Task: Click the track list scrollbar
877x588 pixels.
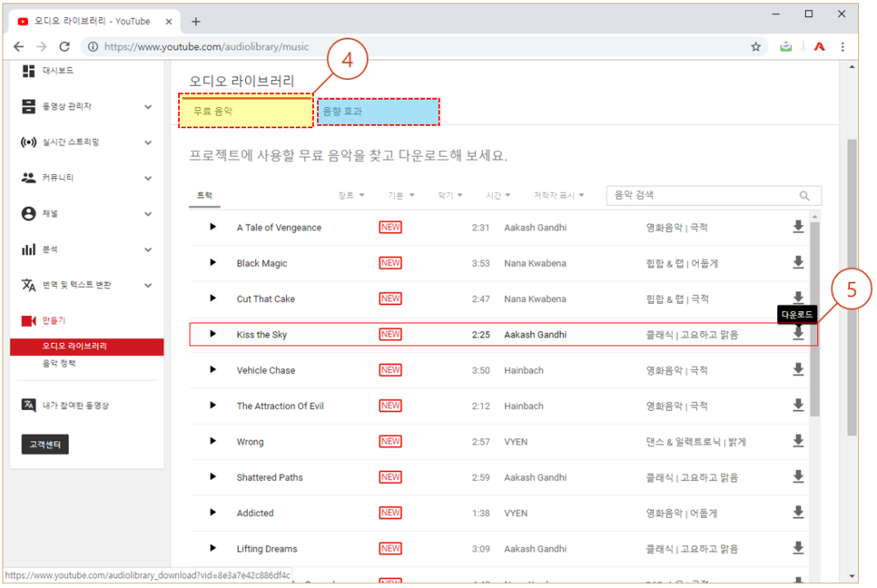Action: 815,318
